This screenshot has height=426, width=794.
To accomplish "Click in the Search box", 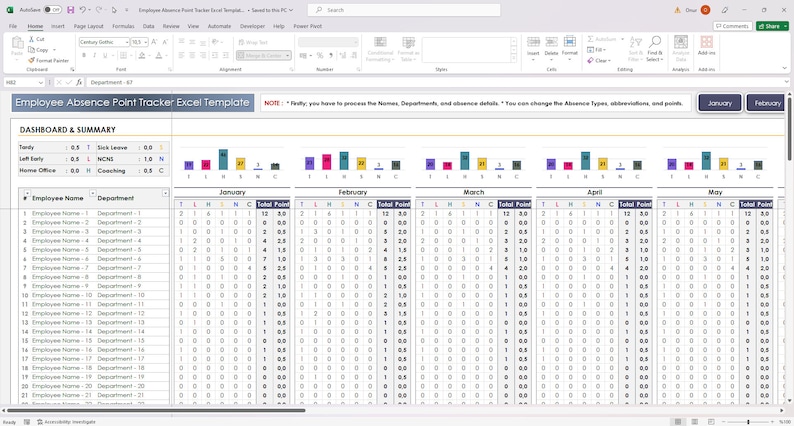I will (x=404, y=10).
